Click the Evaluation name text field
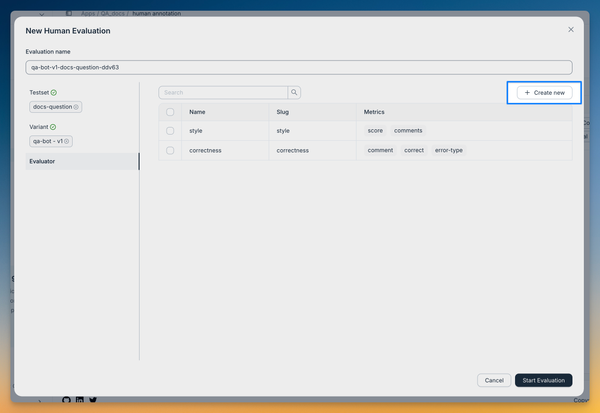Screen dimensions: 600x413 pos(299,68)
